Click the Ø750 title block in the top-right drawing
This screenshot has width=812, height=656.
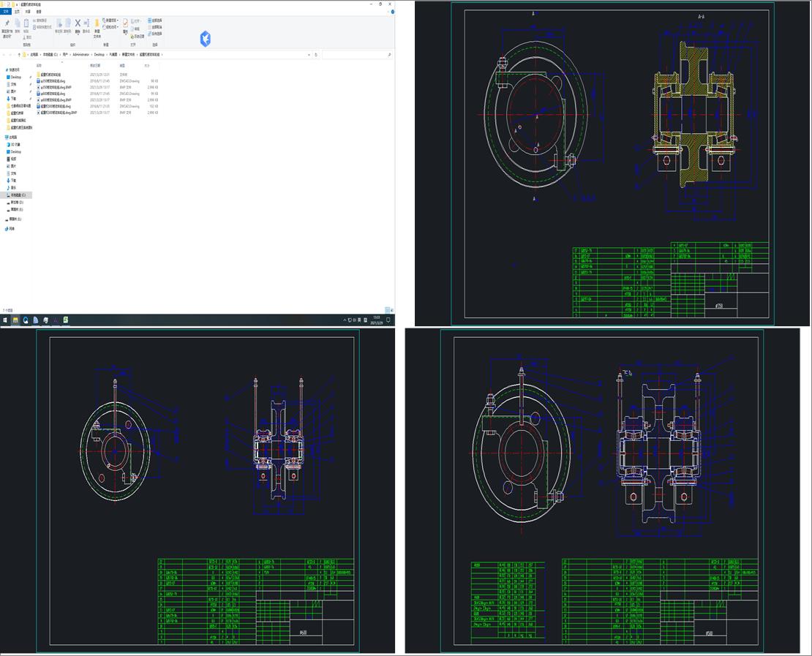pos(719,306)
